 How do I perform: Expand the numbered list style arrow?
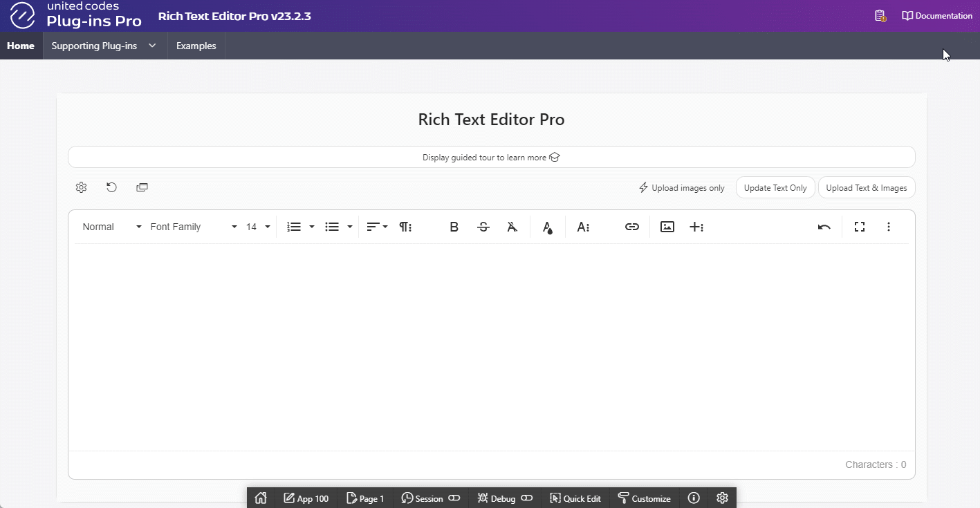[x=312, y=227]
